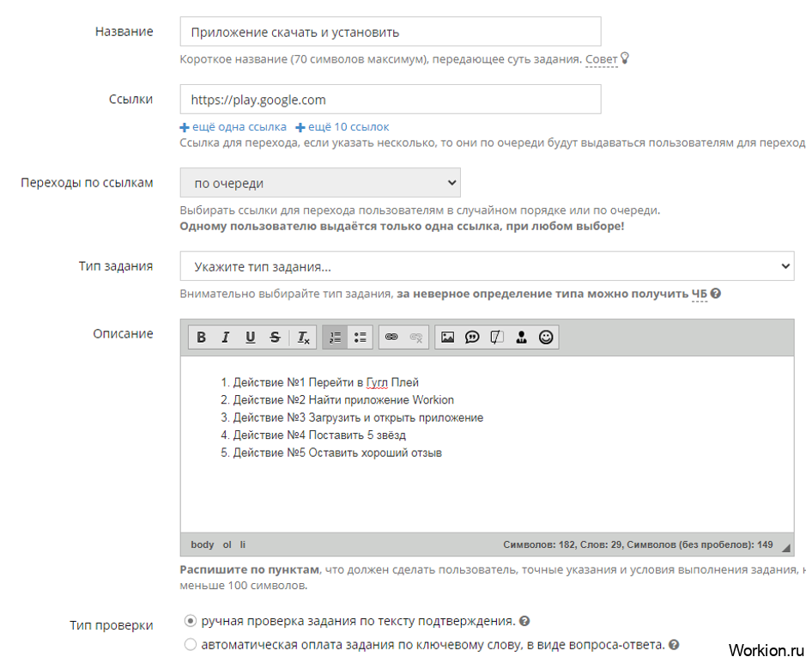Expand the Тип задания dropdown

point(487,266)
